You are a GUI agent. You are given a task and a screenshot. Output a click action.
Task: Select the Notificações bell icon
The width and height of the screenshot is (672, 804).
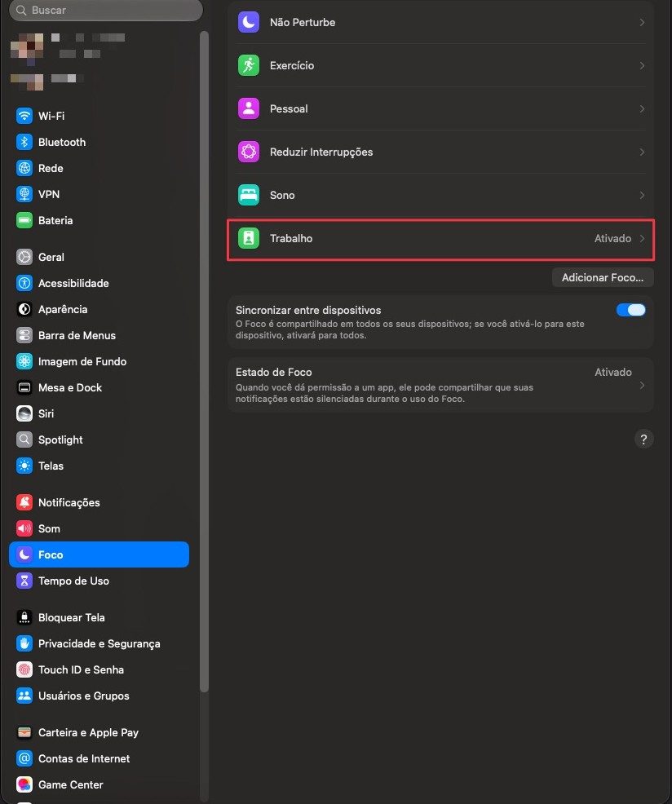(24, 502)
